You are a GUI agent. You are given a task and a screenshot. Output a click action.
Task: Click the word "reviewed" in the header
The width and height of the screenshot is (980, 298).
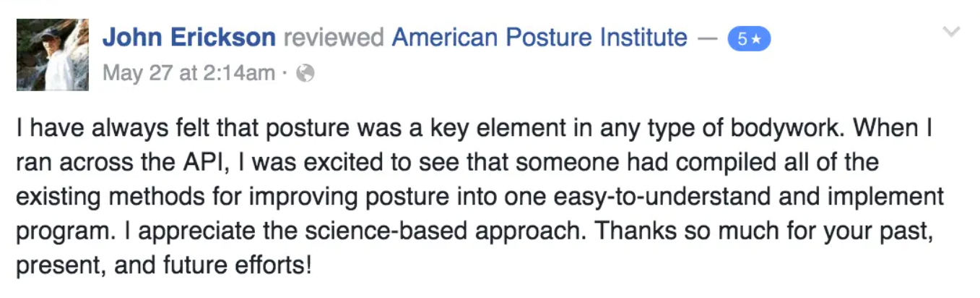(x=334, y=37)
